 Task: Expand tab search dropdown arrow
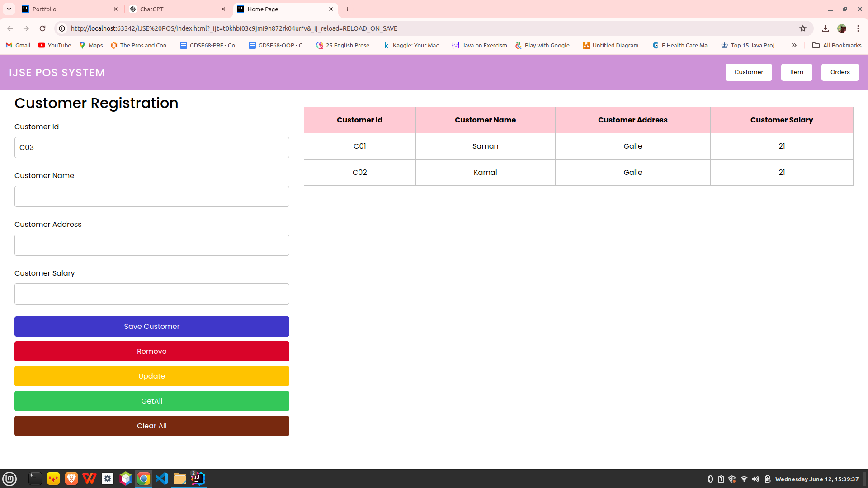tap(9, 9)
